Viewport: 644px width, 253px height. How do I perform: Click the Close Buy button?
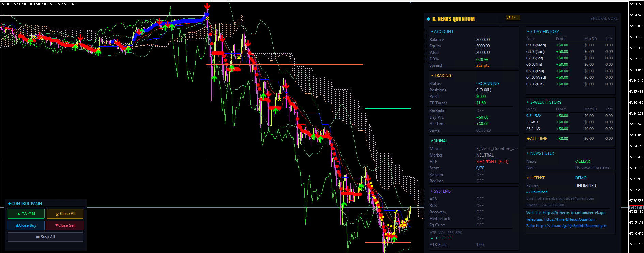coord(26,225)
